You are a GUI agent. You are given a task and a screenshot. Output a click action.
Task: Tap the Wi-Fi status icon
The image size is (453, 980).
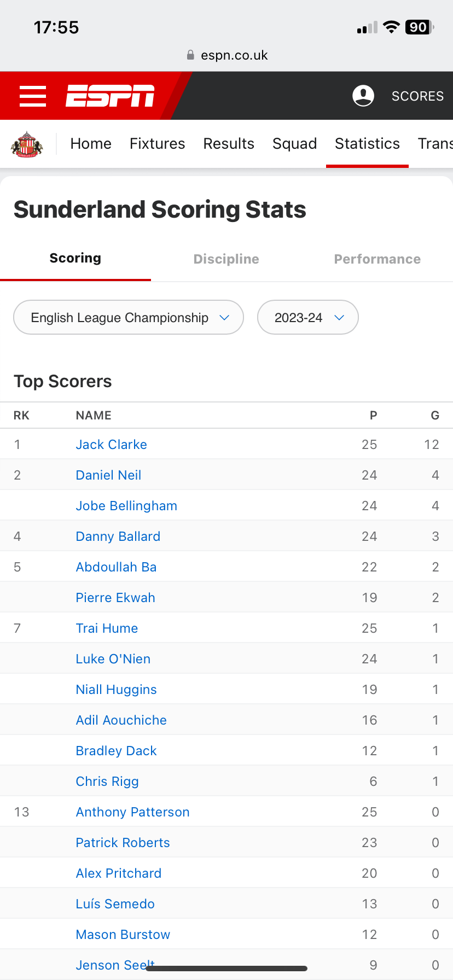point(391,27)
